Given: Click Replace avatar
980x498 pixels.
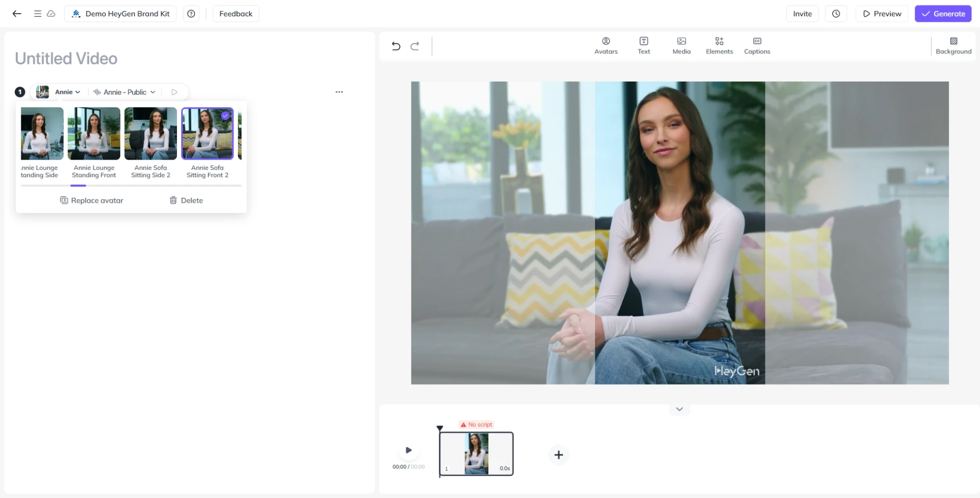Looking at the screenshot, I should coord(91,201).
